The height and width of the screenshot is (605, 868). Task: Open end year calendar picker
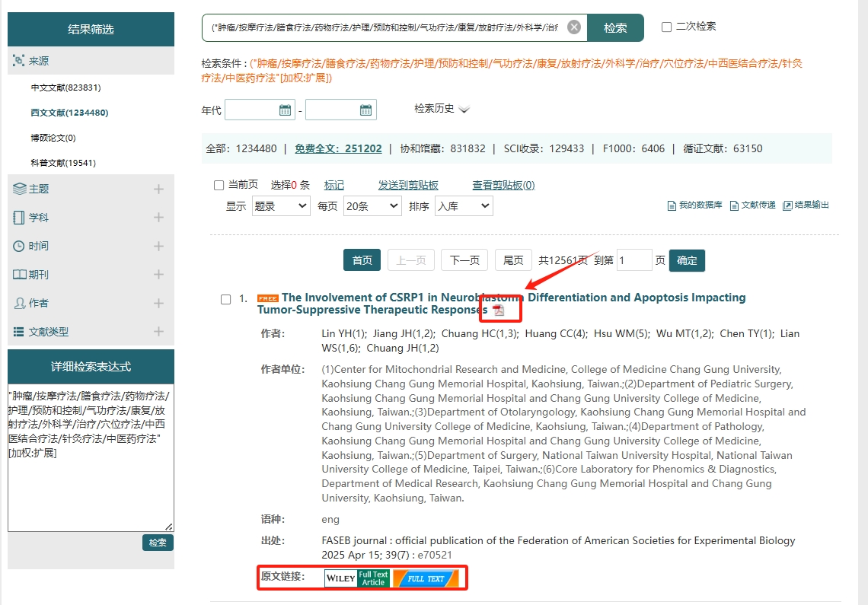point(366,110)
